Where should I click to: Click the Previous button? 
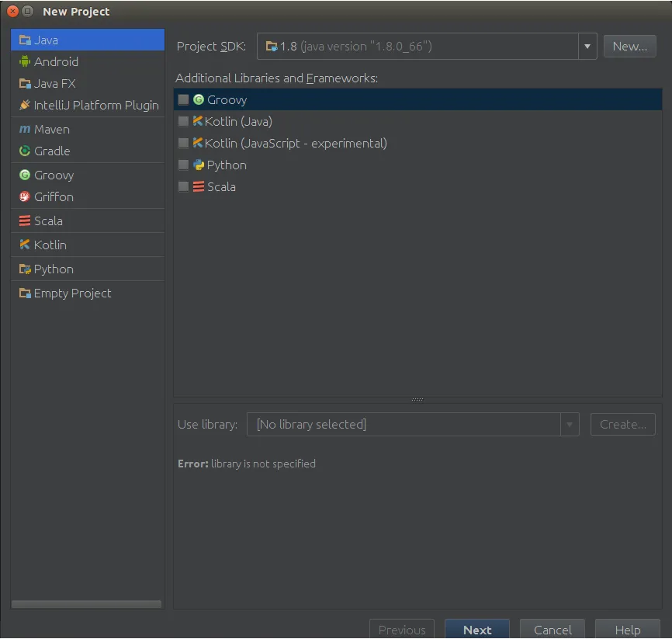(402, 630)
